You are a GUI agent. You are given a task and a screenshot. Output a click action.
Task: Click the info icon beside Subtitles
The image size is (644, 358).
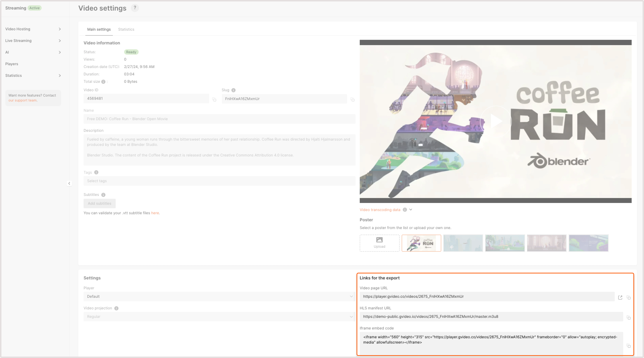tap(103, 195)
